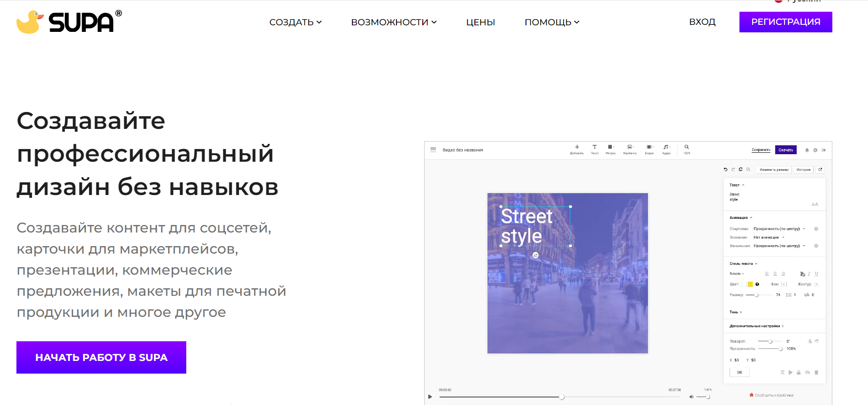868x405 pixels.
Task: Click the 'Изменить размер' button
Action: click(x=774, y=170)
